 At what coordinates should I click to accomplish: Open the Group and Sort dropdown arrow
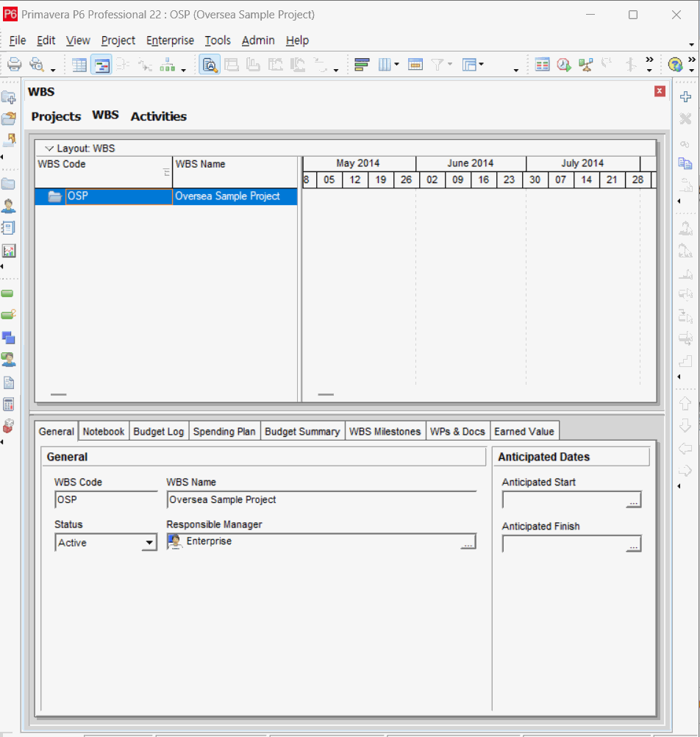481,64
